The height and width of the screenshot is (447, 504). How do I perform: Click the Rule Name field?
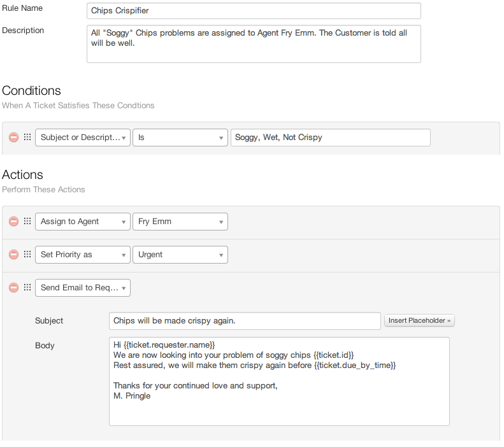coord(254,11)
